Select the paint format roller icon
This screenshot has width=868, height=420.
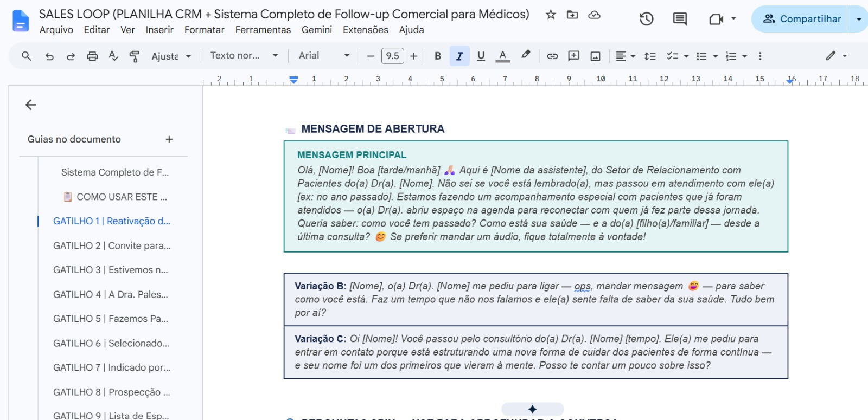135,56
